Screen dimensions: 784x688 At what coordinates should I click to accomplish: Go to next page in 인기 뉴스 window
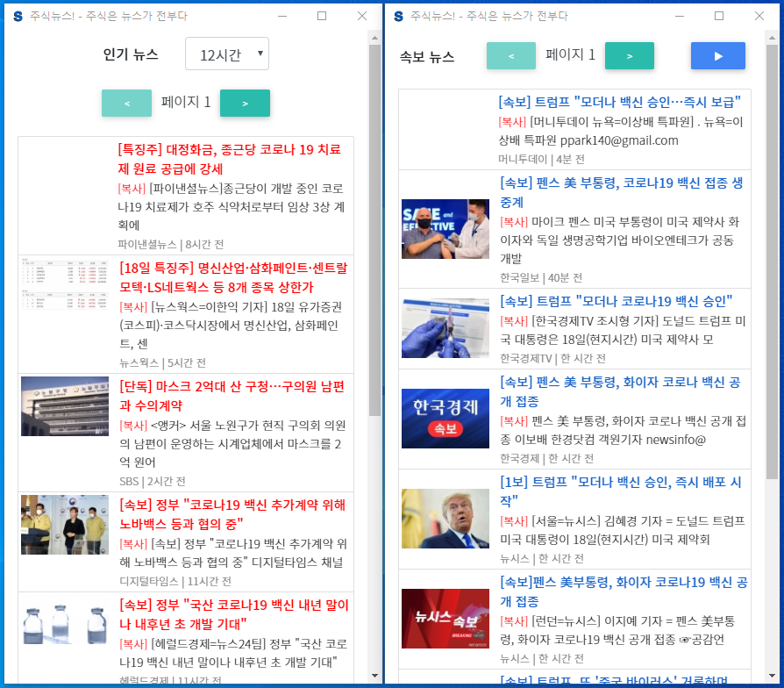click(245, 103)
